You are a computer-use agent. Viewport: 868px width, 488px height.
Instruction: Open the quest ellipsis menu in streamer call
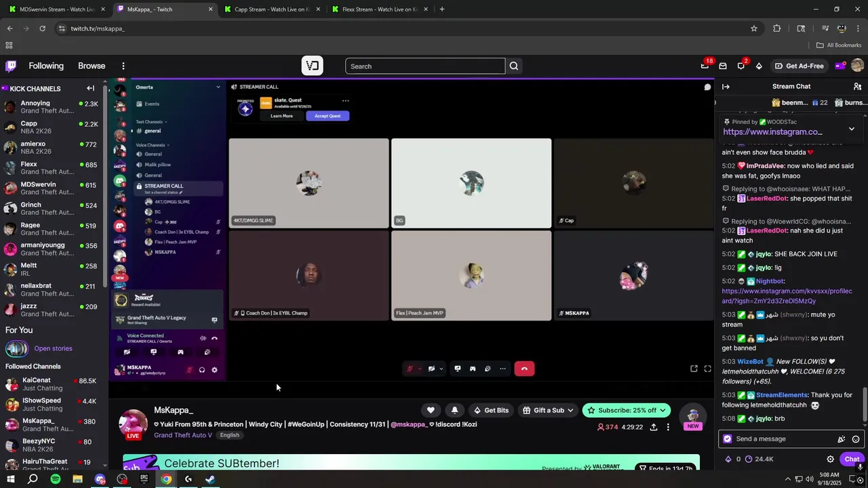345,100
